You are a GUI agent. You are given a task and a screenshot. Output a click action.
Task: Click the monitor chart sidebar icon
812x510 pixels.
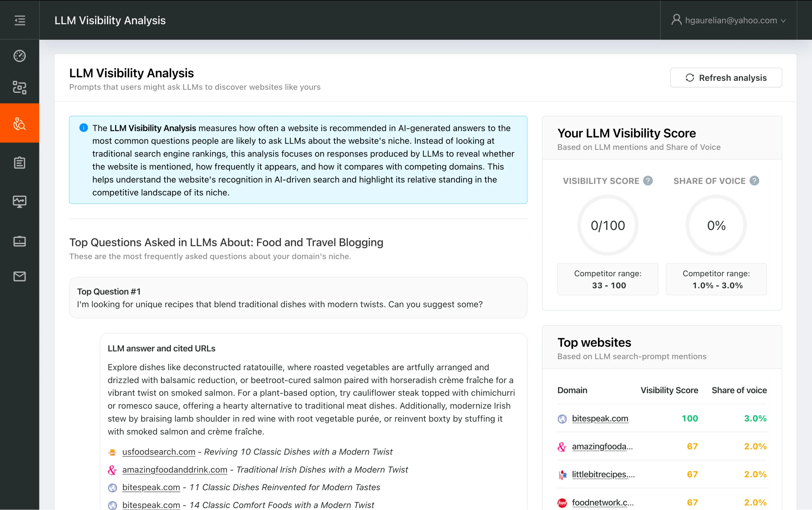[x=20, y=202]
